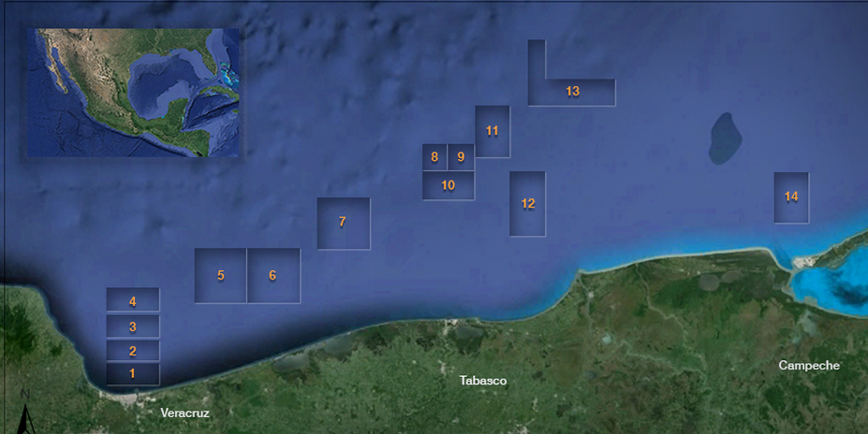Choose block 4 offshore area
This screenshot has width=868, height=434.
pos(133,299)
